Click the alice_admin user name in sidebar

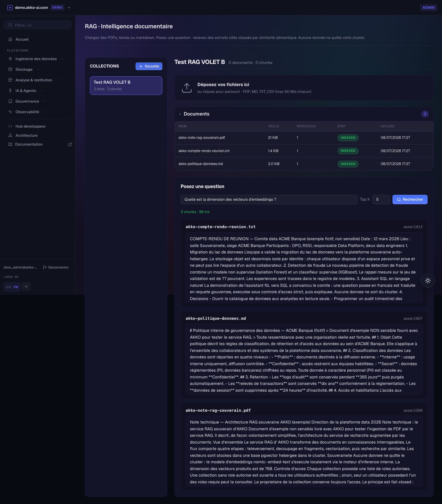pos(20,267)
